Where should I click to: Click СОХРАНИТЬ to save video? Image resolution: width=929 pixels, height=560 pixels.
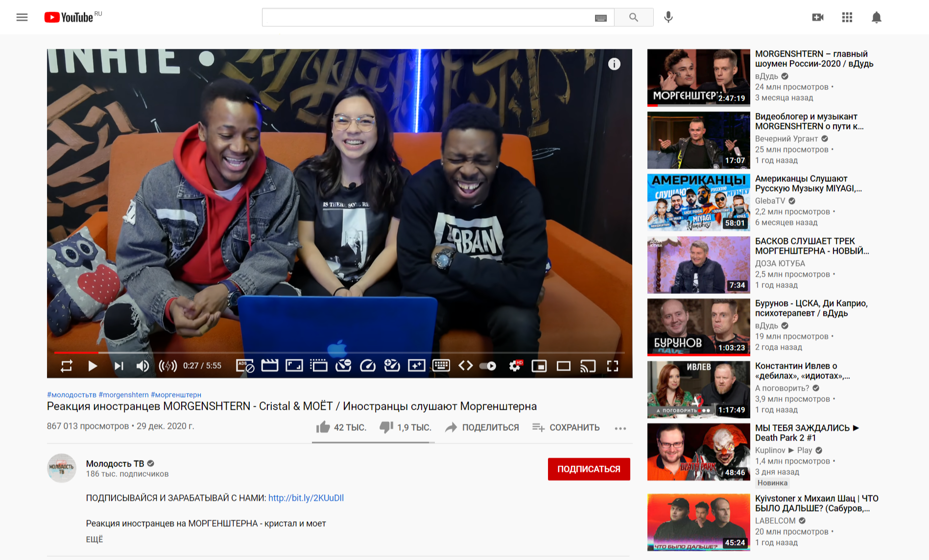tap(566, 427)
